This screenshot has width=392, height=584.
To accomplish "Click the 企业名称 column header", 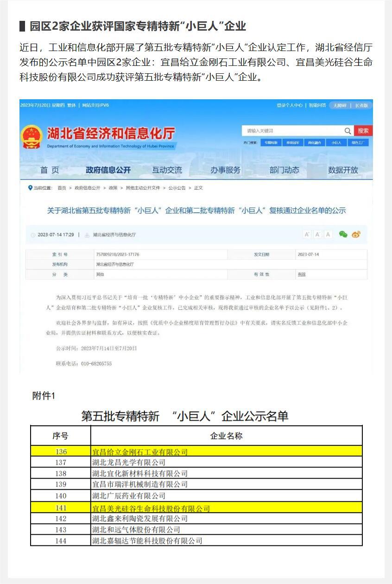I will (x=226, y=436).
